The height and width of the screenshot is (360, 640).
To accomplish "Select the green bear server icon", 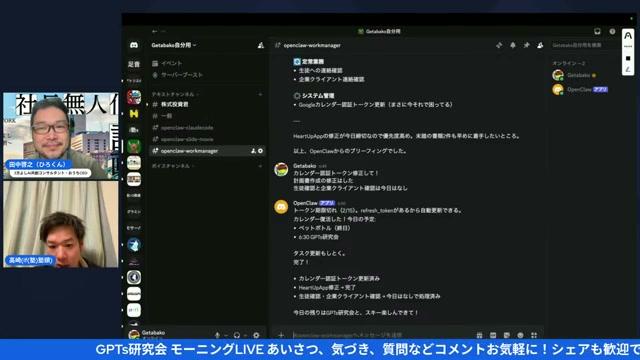I will click(134, 146).
